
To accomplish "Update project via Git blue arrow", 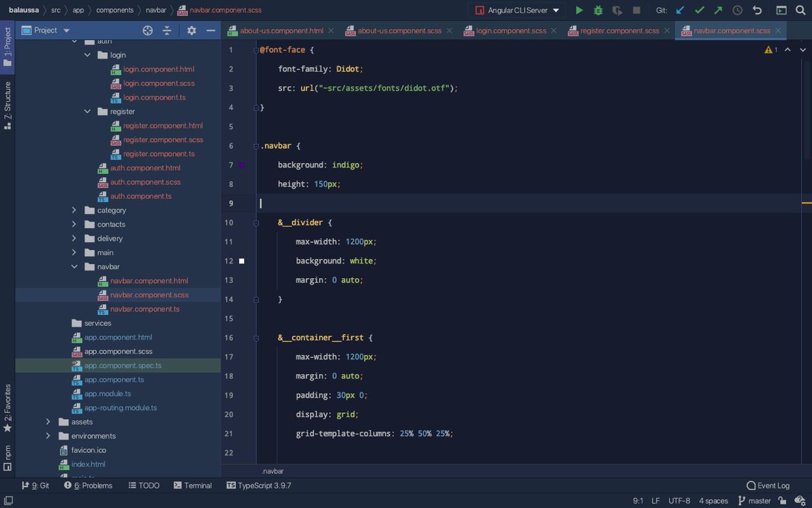I will (680, 10).
